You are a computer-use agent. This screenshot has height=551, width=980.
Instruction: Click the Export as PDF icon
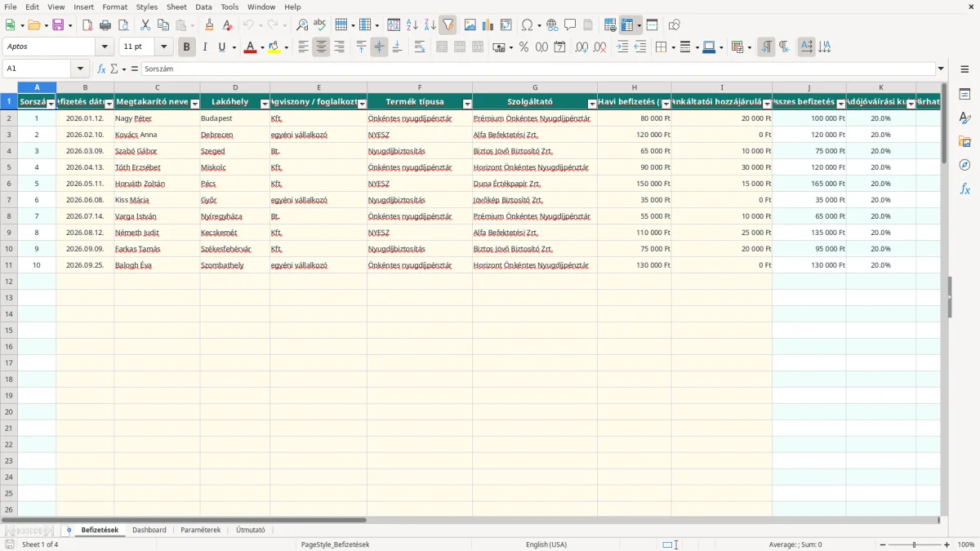(87, 25)
